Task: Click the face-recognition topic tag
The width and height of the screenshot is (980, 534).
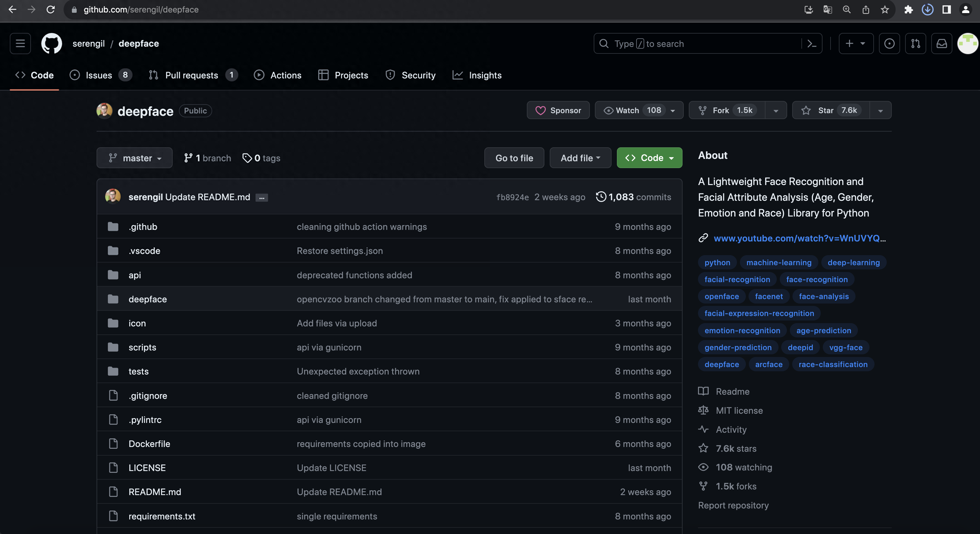Action: click(817, 279)
